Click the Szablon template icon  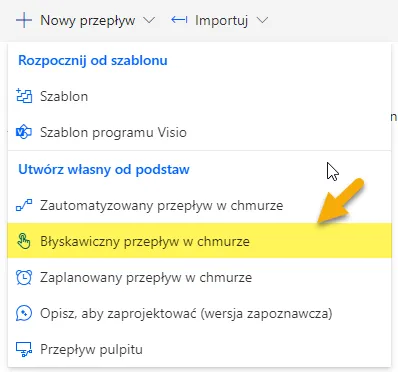pyautogui.click(x=24, y=96)
